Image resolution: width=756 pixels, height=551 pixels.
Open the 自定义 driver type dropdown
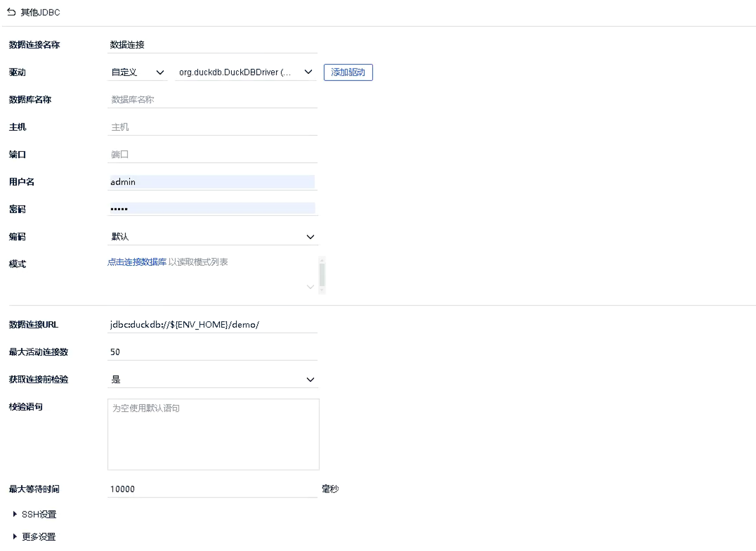click(x=138, y=72)
